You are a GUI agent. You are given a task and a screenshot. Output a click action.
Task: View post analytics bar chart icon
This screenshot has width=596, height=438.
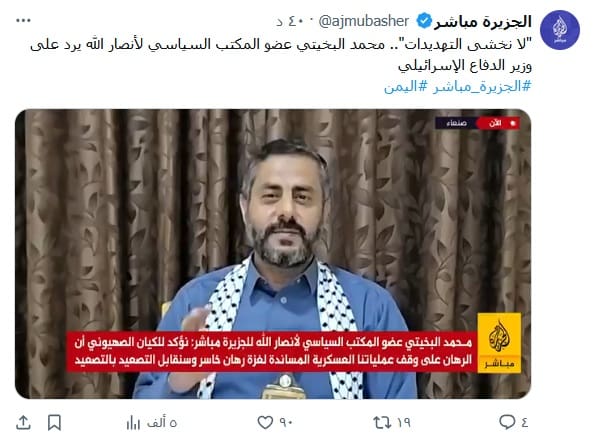click(133, 422)
